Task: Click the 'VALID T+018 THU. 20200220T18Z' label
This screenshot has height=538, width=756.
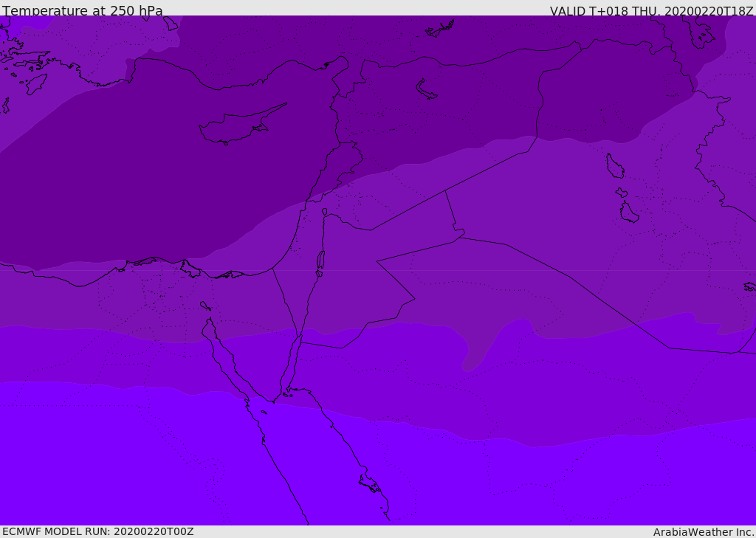Action: 651,11
